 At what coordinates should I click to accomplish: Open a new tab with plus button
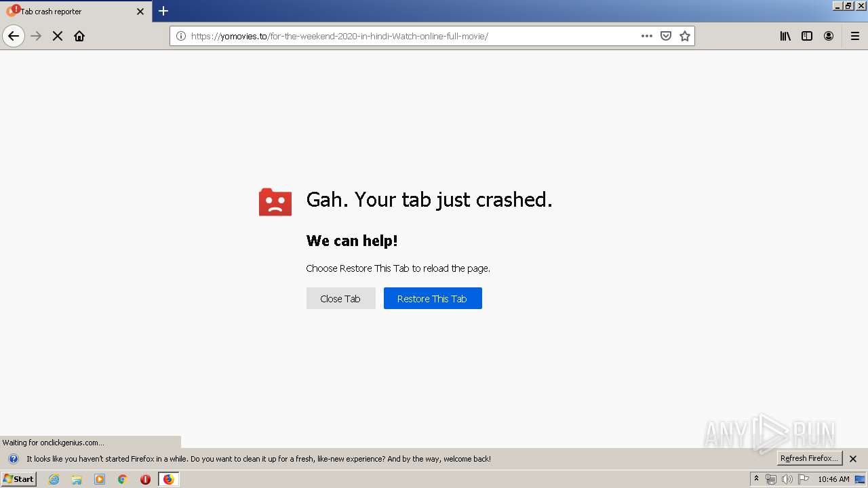coord(163,11)
